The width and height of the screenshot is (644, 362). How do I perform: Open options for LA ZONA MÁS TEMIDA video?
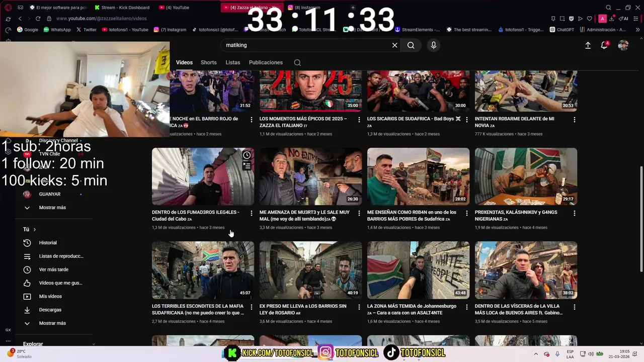pos(467,307)
